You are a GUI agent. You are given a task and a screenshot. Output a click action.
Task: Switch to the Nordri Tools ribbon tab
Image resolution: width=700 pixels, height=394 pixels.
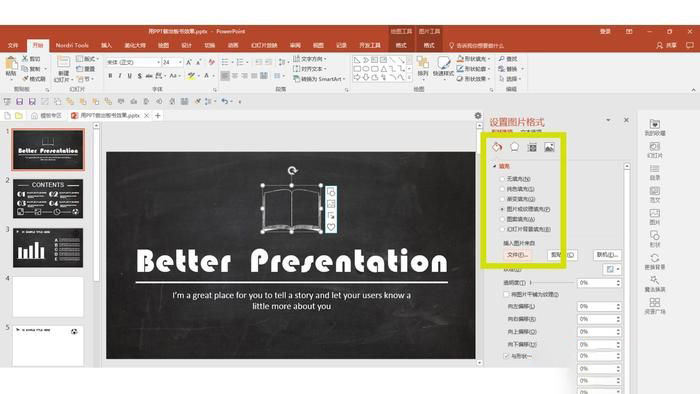pos(72,45)
